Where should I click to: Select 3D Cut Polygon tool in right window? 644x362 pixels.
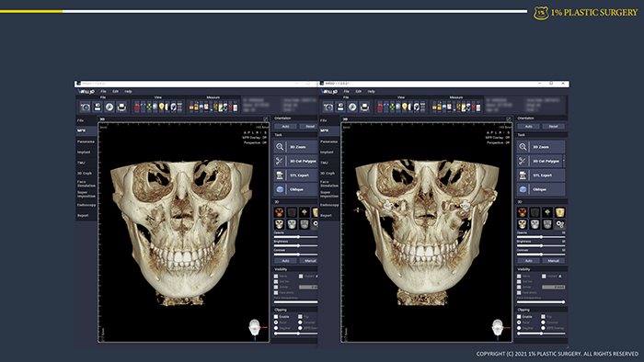541,161
